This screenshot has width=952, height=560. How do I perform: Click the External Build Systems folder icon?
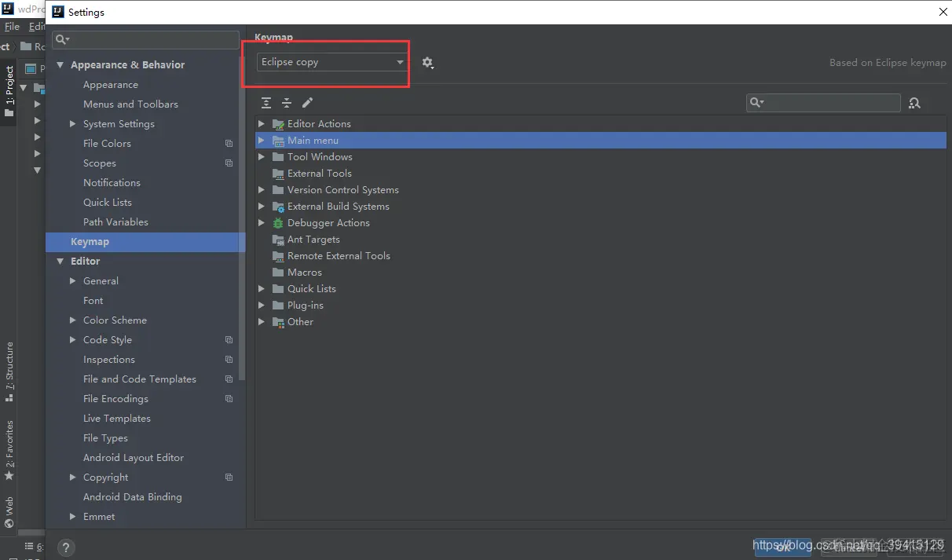click(x=278, y=207)
